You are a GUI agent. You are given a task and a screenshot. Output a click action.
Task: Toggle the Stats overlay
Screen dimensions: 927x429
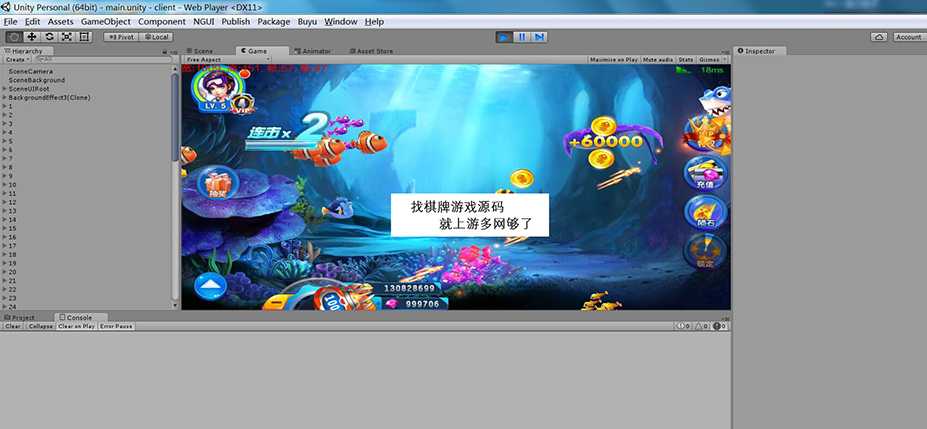(686, 60)
